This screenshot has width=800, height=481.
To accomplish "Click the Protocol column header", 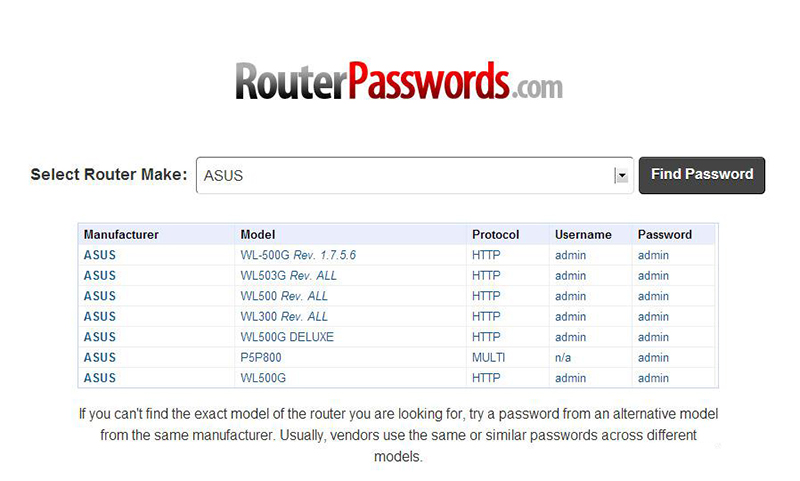I will point(495,235).
